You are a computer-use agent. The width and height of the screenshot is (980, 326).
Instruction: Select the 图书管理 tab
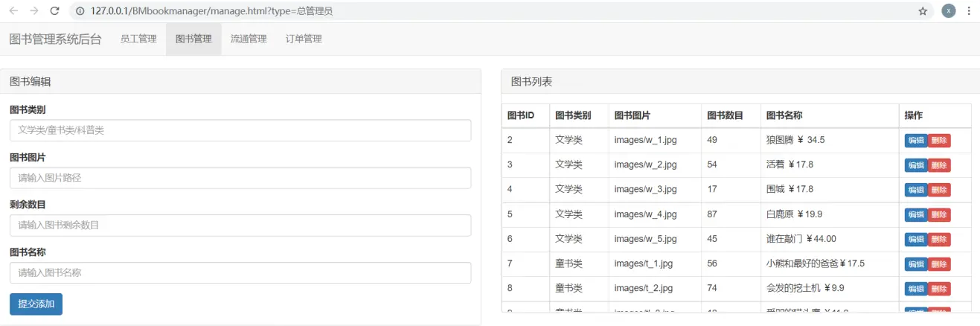point(193,39)
